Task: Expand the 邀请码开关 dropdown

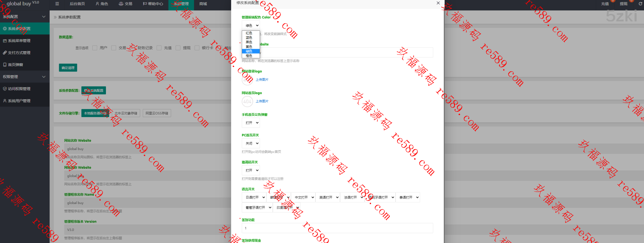Action: 251,170
